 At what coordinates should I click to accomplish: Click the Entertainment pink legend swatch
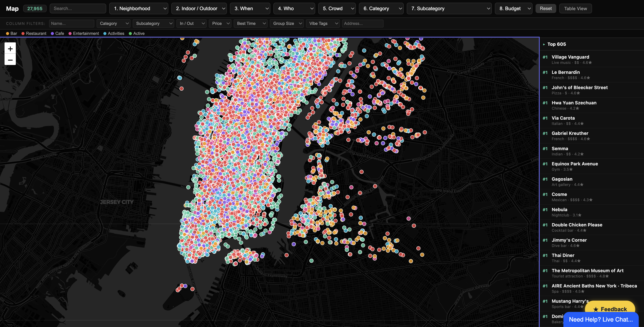pyautogui.click(x=70, y=34)
